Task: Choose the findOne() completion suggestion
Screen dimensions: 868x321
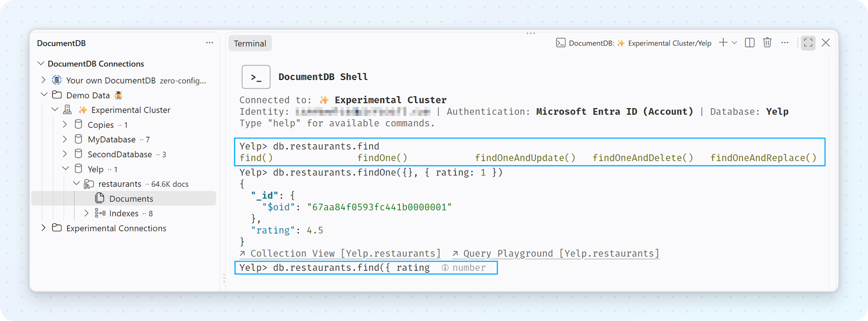Action: pos(382,158)
